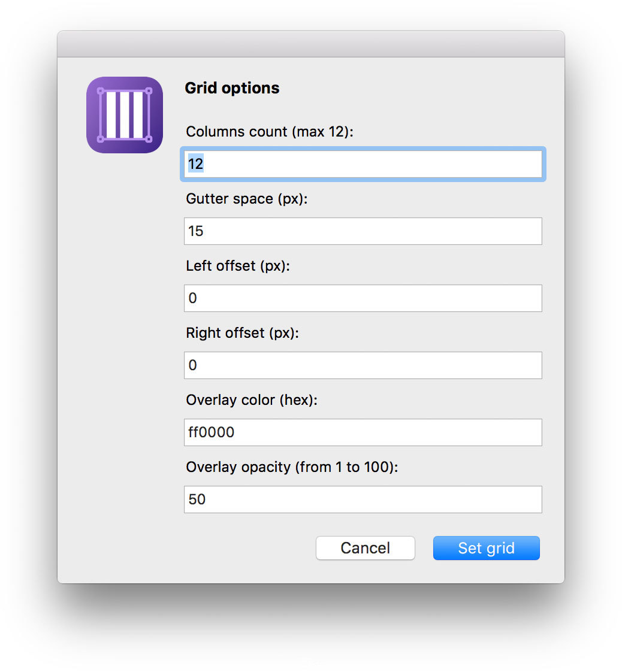Viewport: 622px width, 672px height.
Task: Click the highlighted 12 value text
Action: click(196, 164)
